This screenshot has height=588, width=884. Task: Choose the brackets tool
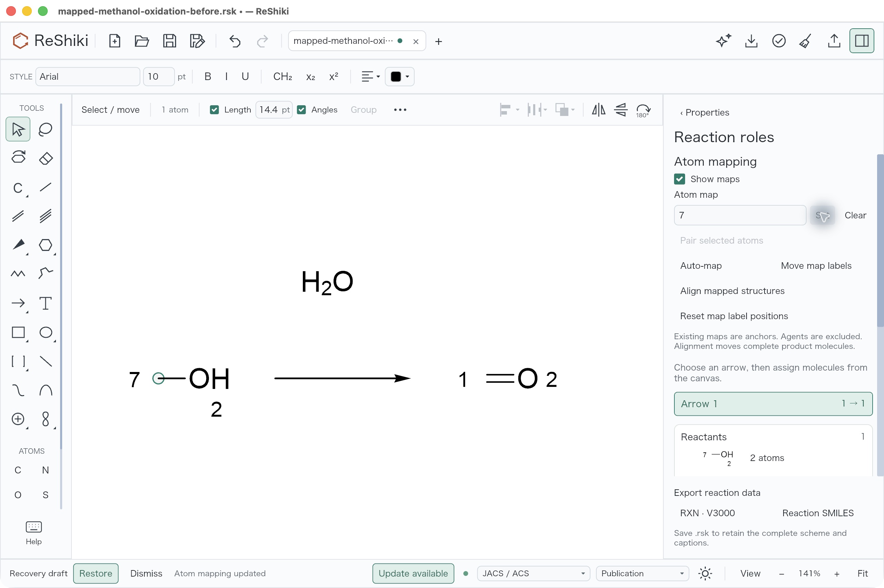18,361
